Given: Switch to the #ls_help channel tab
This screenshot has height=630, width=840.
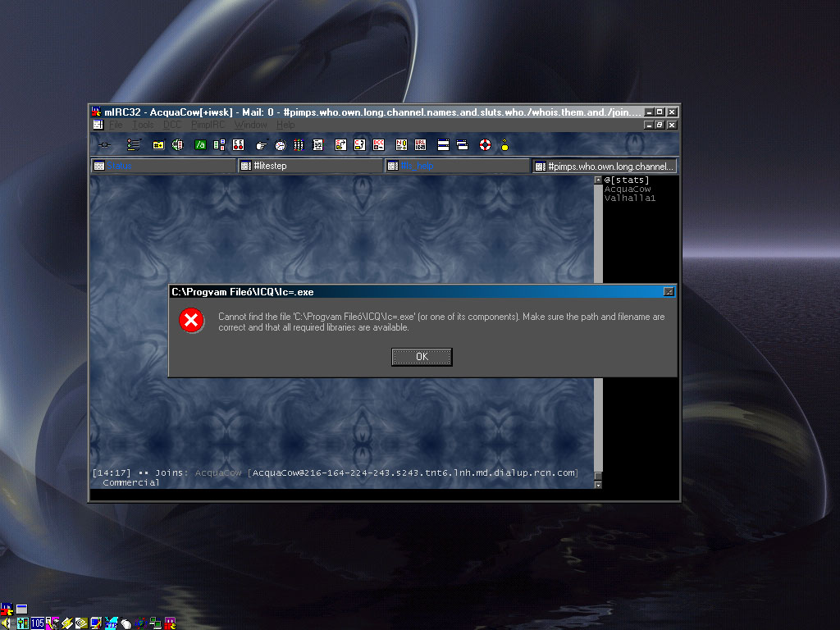Looking at the screenshot, I should tap(457, 166).
